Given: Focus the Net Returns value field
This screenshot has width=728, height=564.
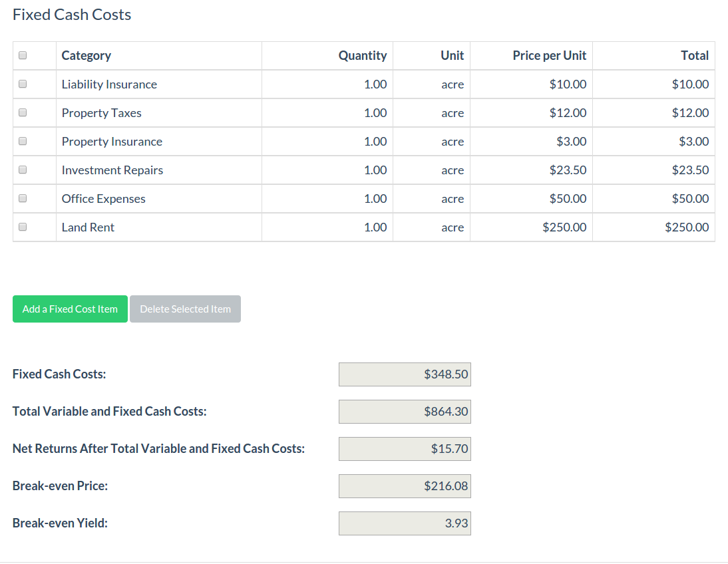Looking at the screenshot, I should point(405,449).
